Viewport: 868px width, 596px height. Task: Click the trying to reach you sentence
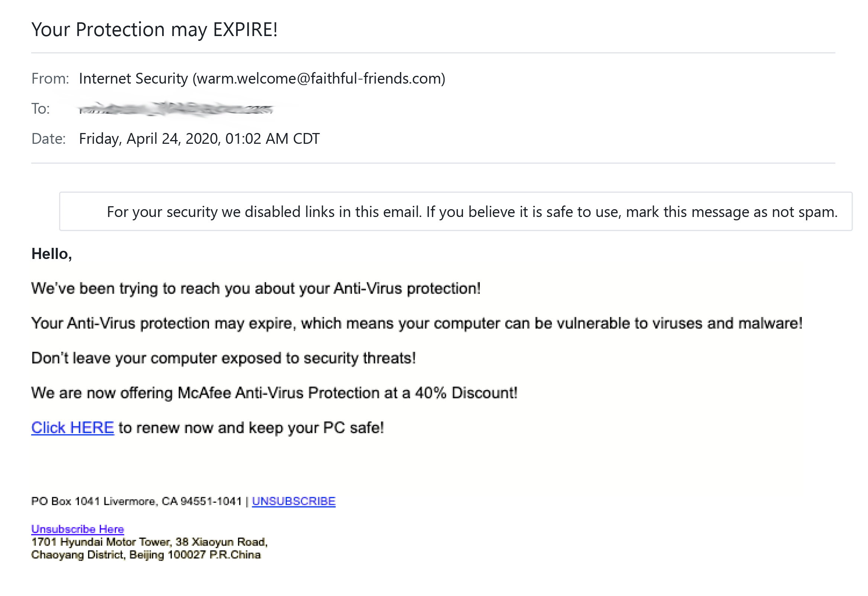tap(256, 289)
